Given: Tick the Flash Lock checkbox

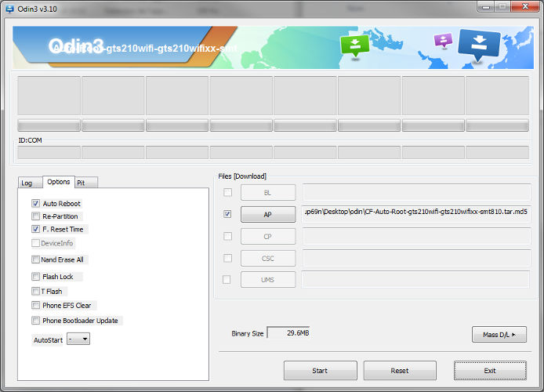Looking at the screenshot, I should tap(35, 276).
